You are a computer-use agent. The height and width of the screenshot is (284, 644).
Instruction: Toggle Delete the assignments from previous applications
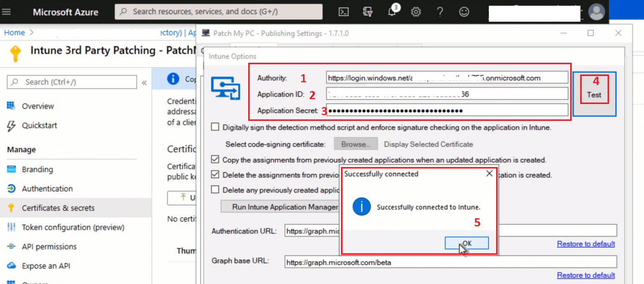(x=215, y=175)
